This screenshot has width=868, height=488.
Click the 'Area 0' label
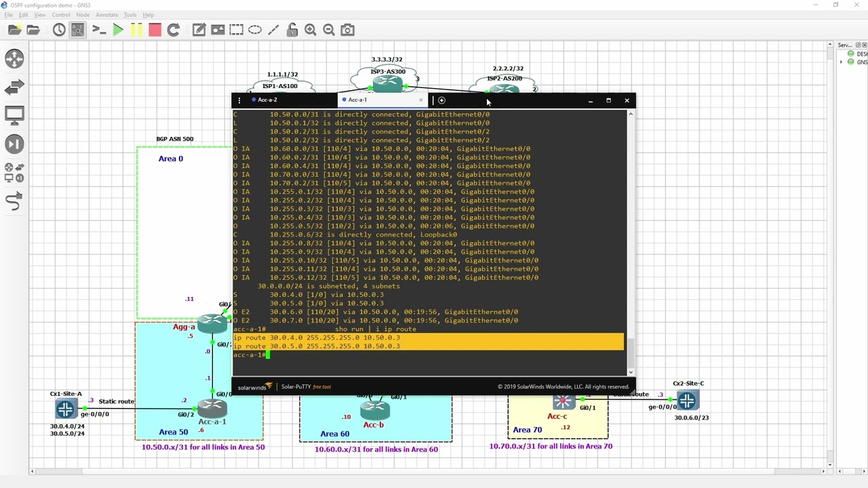pyautogui.click(x=171, y=159)
